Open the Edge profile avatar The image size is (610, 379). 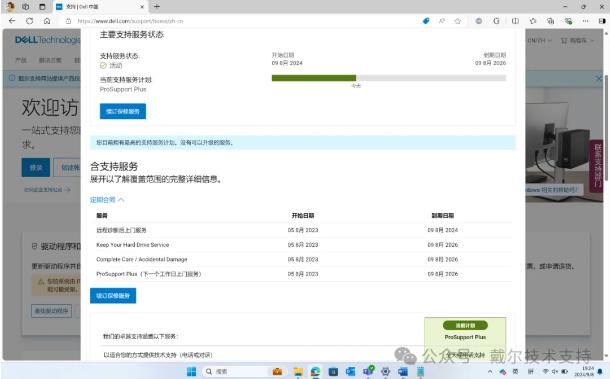click(x=11, y=7)
